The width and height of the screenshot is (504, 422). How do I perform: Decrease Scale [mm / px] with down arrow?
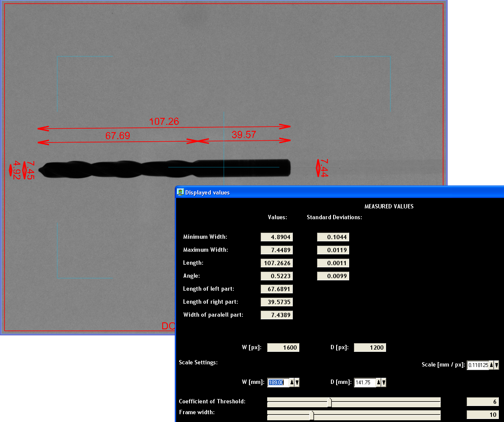pyautogui.click(x=497, y=365)
